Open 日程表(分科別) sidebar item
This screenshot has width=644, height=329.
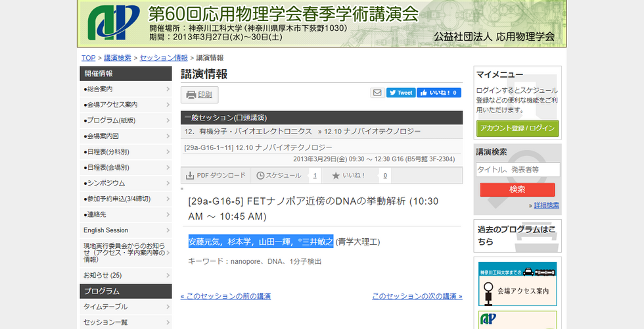(x=126, y=152)
